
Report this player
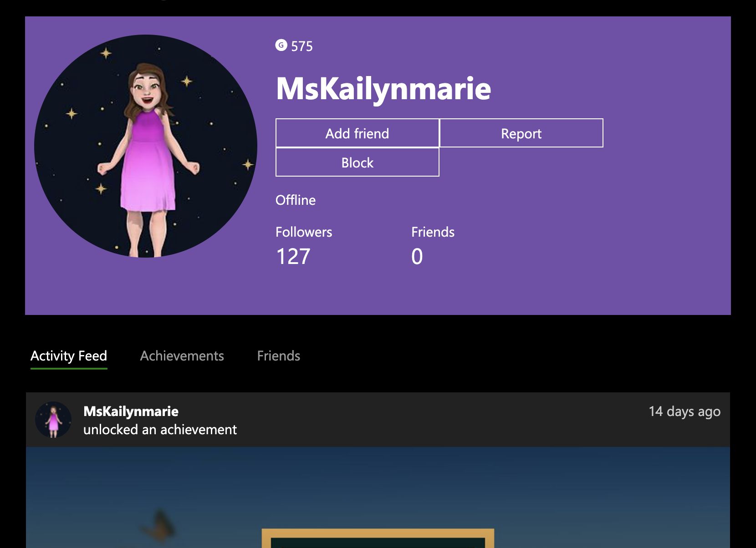[x=521, y=133]
